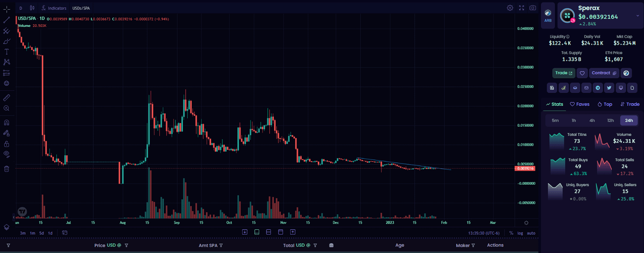
Task: Click the trash remove drawings icon
Action: point(6,169)
